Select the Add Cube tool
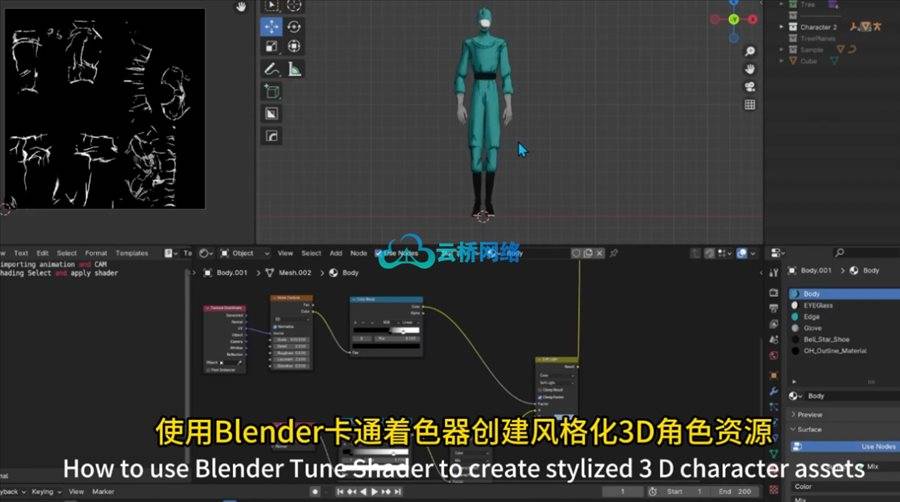Image resolution: width=900 pixels, height=502 pixels. (272, 92)
